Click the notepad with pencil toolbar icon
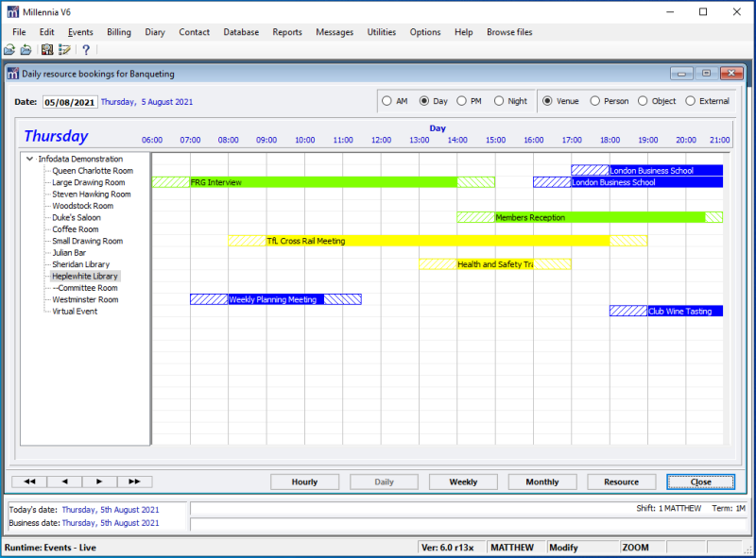 coord(64,50)
